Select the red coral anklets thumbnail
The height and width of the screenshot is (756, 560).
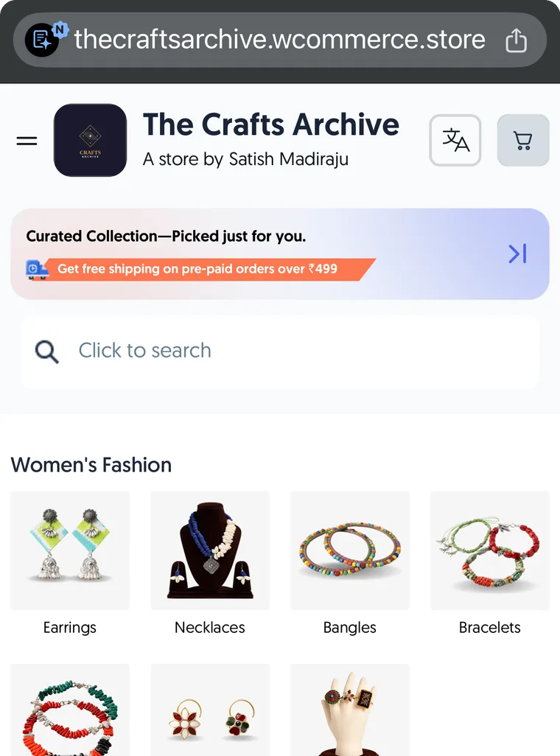click(70, 710)
